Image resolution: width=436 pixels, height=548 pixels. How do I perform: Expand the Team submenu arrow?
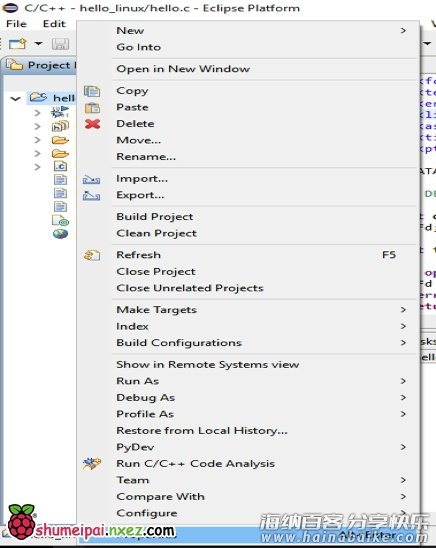coord(404,480)
